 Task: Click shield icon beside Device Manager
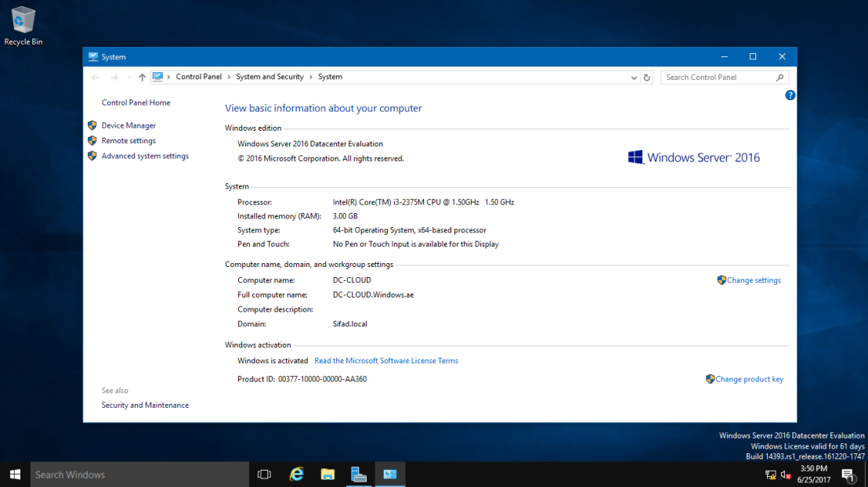click(92, 125)
